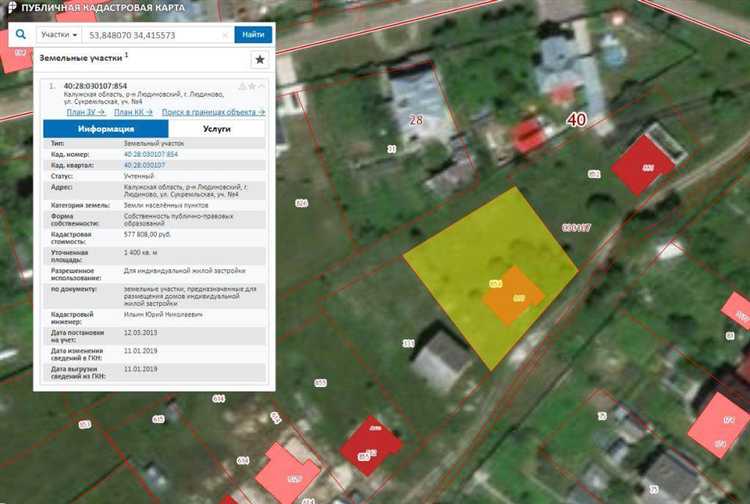Image resolution: width=750 pixels, height=504 pixels.
Task: Select result title 40:28:030107:854 in list
Action: click(95, 86)
